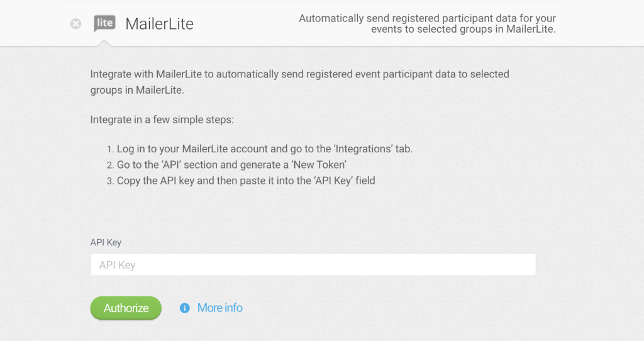The width and height of the screenshot is (644, 341).
Task: Click step 1 about logging in
Action: (264, 149)
